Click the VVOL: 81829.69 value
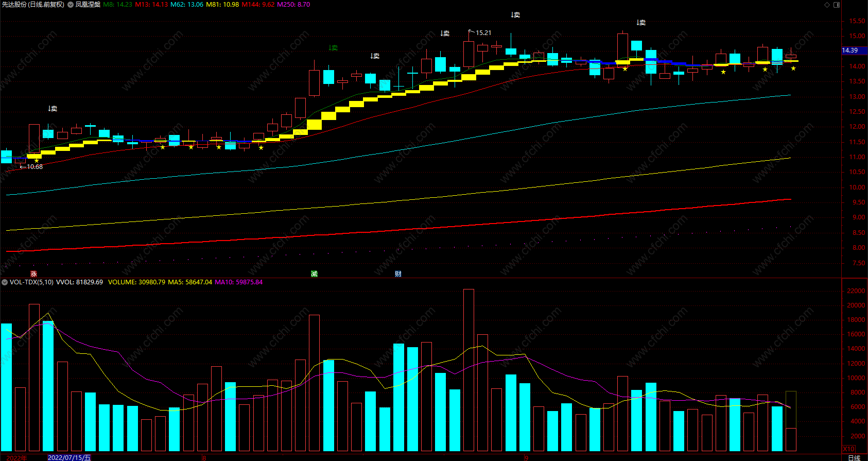Viewport: 868px width, 461px height. click(x=79, y=282)
